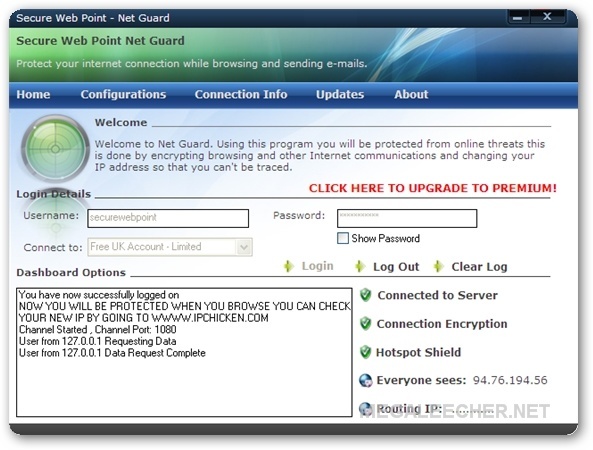Open the Updates tab

pos(340,94)
